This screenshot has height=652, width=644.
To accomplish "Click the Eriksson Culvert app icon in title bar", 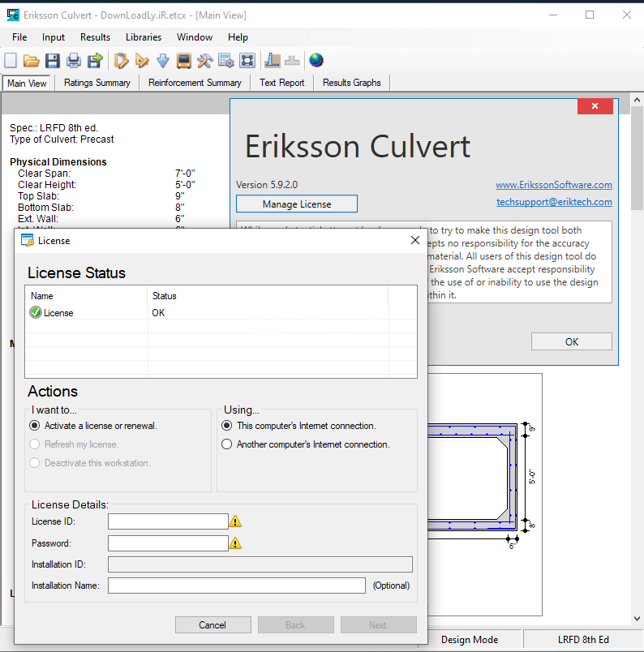I will 12,15.
